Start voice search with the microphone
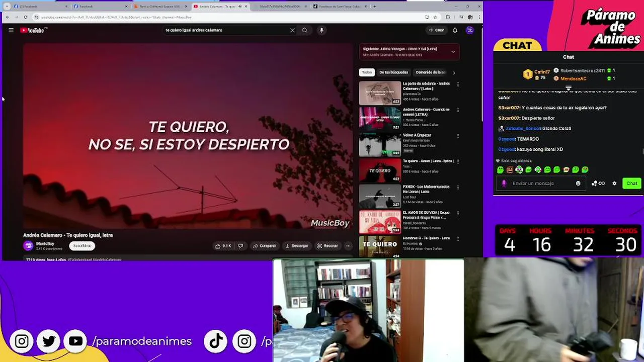The width and height of the screenshot is (644, 362). (321, 30)
